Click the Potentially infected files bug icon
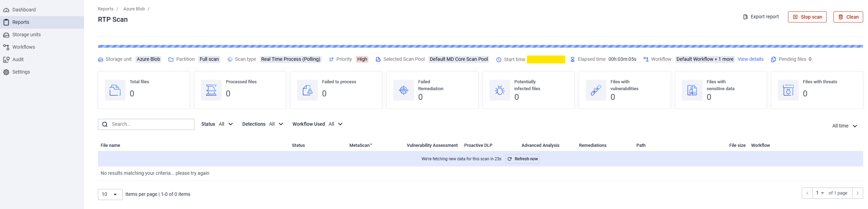The width and height of the screenshot is (868, 209). pos(499,90)
